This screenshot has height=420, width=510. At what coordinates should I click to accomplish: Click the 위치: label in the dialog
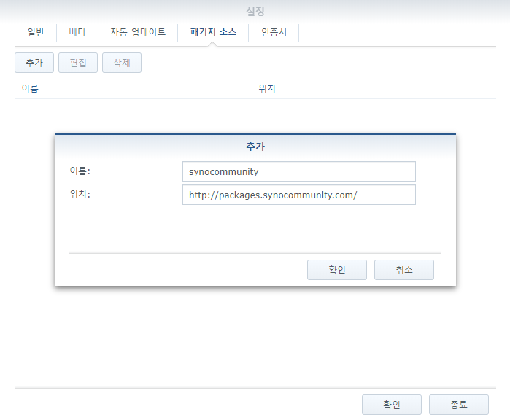pos(80,194)
